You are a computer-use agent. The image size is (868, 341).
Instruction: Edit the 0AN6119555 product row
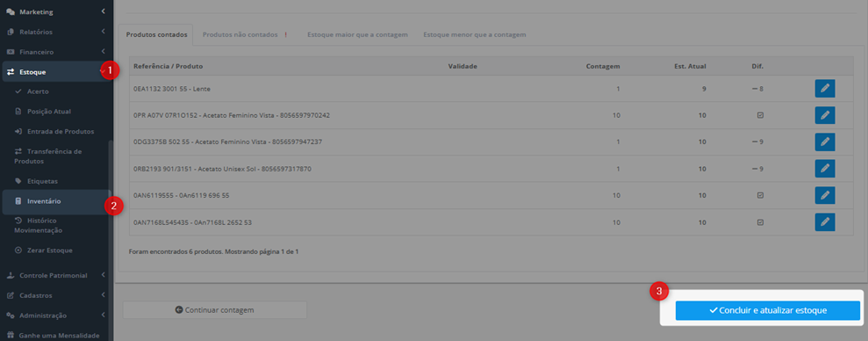(x=825, y=195)
